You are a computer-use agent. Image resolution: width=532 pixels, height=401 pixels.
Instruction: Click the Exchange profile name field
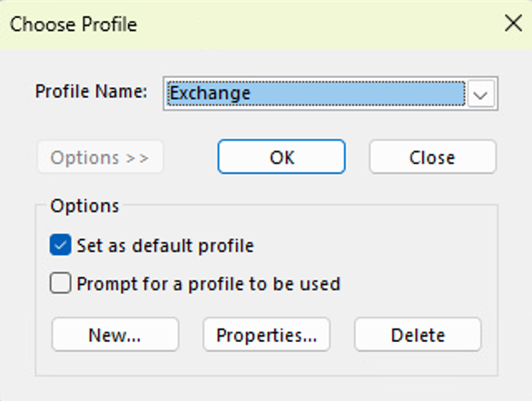(330, 93)
